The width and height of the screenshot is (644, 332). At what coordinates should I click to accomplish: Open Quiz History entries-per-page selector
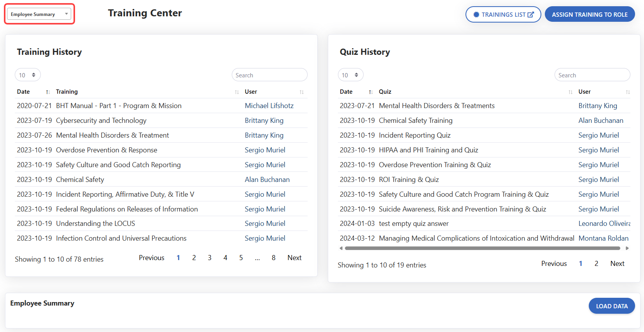350,75
